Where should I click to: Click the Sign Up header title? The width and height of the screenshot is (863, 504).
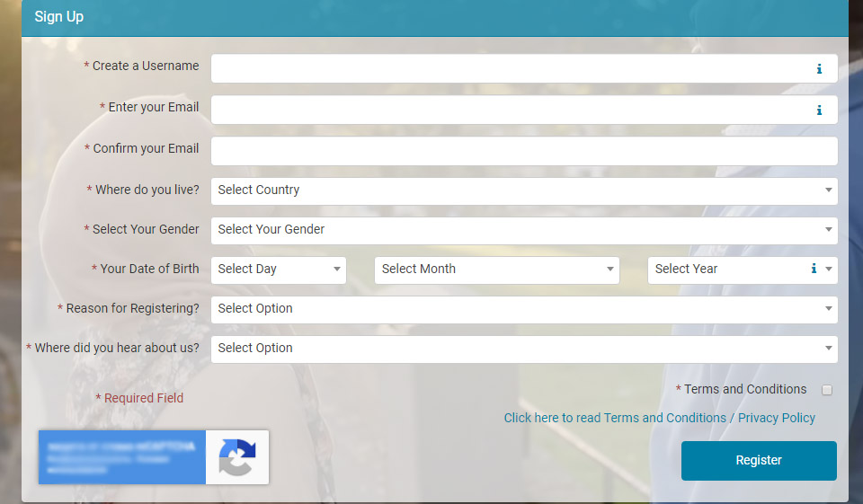(x=59, y=17)
